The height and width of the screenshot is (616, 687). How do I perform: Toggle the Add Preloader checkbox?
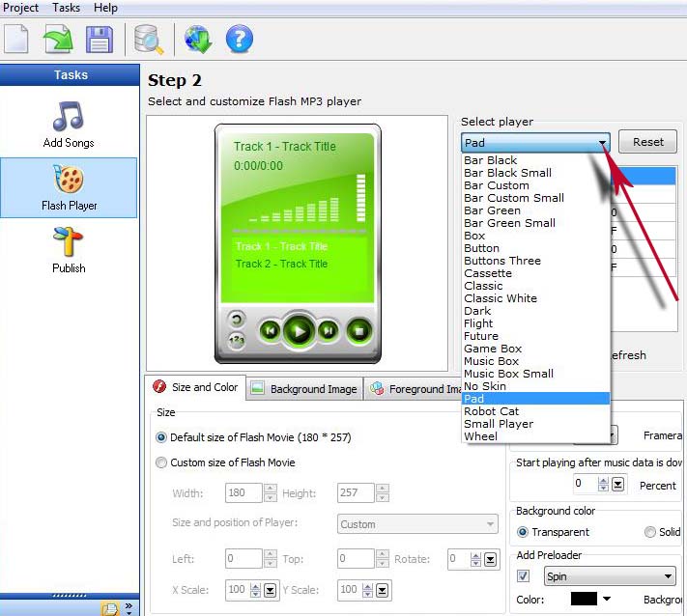[524, 576]
